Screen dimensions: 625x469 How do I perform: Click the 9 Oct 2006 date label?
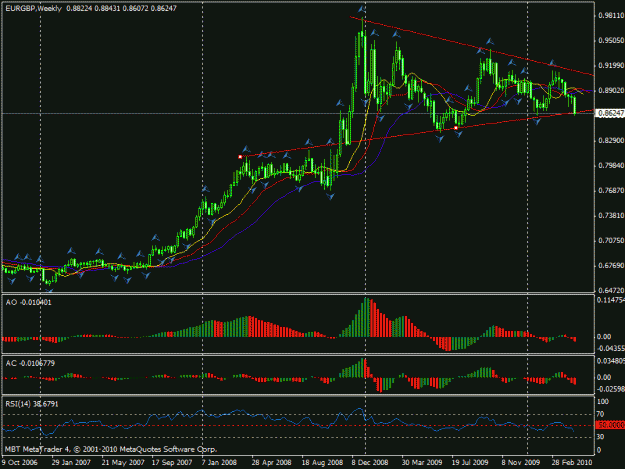20,463
